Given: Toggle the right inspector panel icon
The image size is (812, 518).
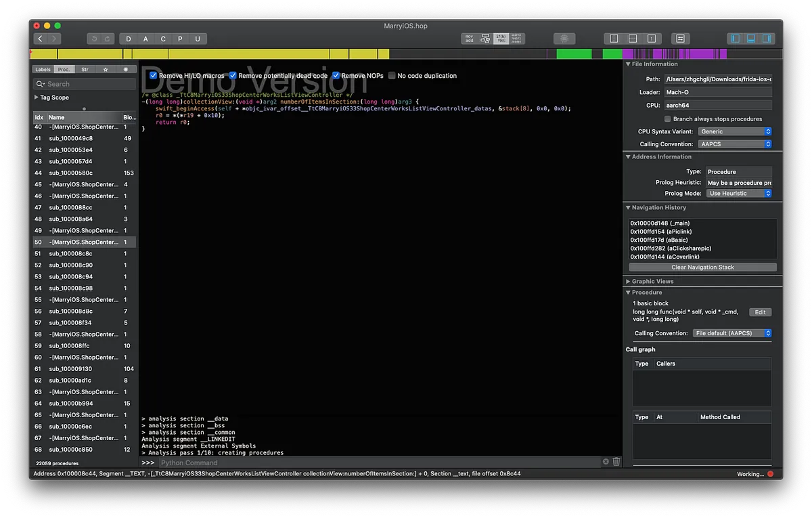Looking at the screenshot, I should pyautogui.click(x=768, y=39).
